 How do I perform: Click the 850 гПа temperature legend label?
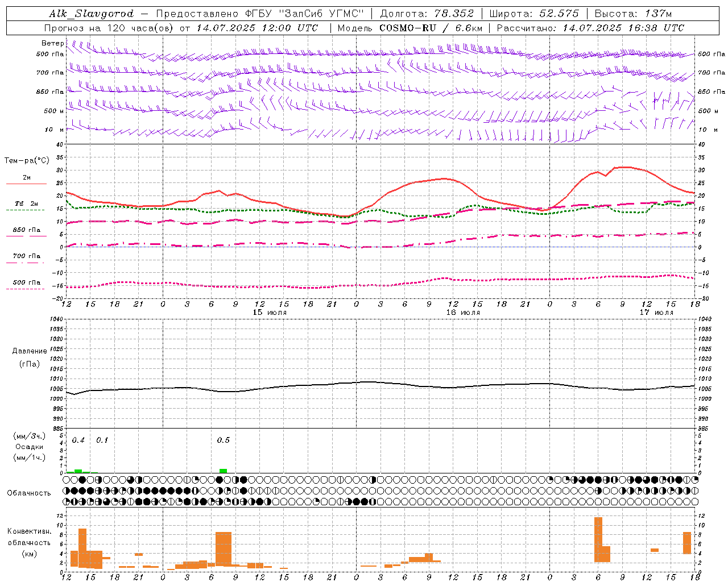26,230
